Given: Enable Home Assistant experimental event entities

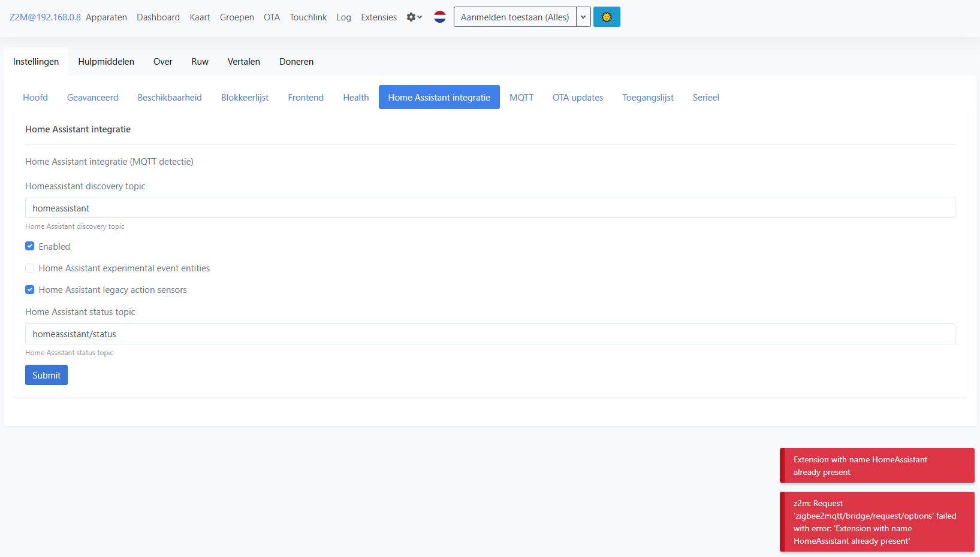Looking at the screenshot, I should 29,268.
